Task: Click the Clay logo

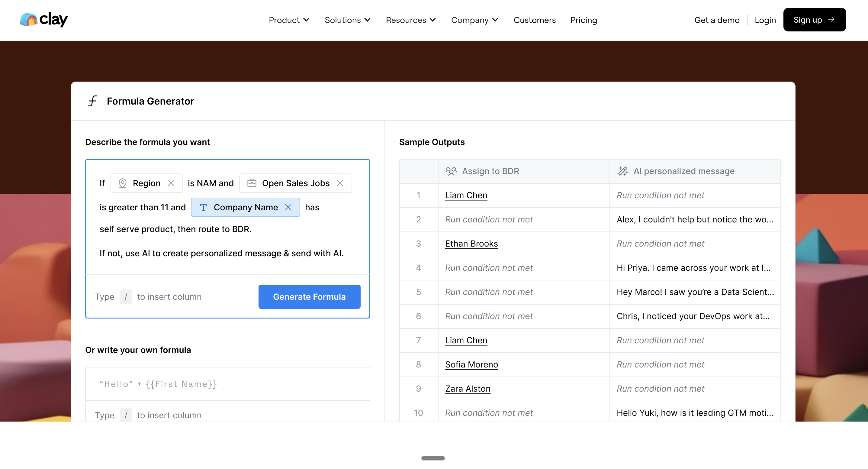Action: pos(44,20)
